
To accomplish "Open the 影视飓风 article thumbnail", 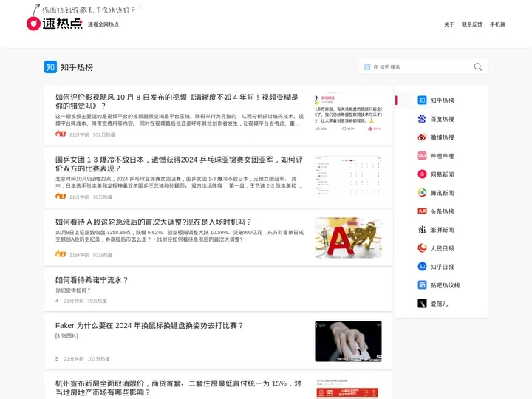I will pyautogui.click(x=349, y=113).
